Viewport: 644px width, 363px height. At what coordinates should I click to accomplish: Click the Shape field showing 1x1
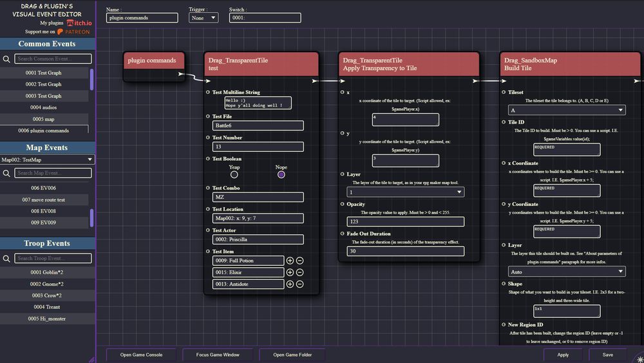pos(567,311)
